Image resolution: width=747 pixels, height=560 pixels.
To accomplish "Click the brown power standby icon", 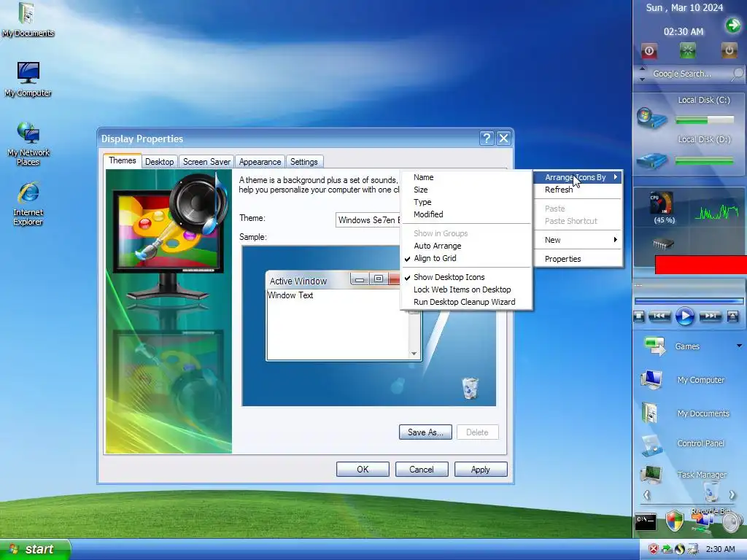I will tap(729, 50).
